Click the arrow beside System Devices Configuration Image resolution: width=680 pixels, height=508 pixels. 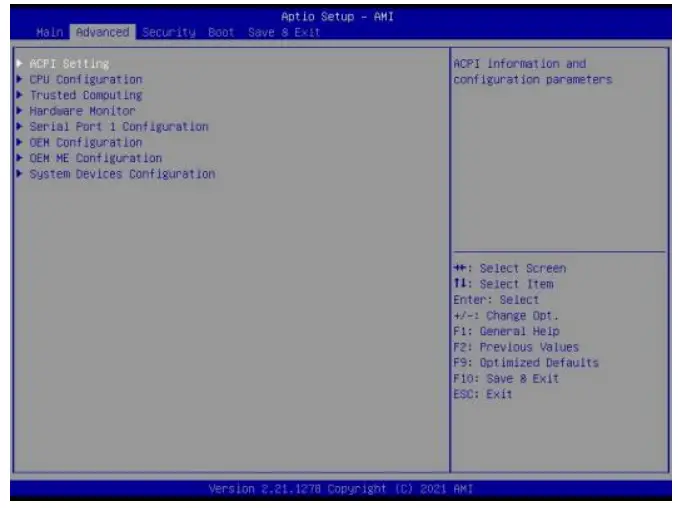point(20,173)
